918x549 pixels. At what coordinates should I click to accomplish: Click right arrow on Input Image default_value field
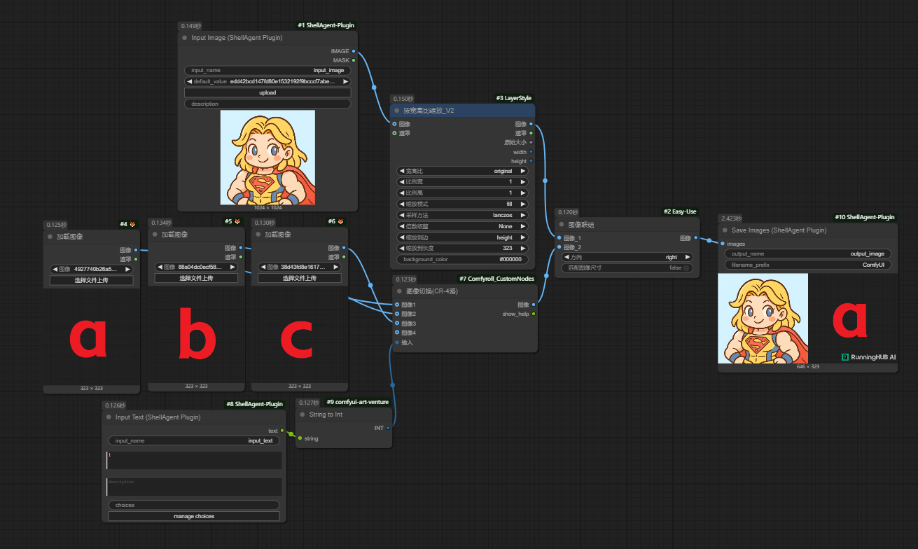pyautogui.click(x=345, y=82)
